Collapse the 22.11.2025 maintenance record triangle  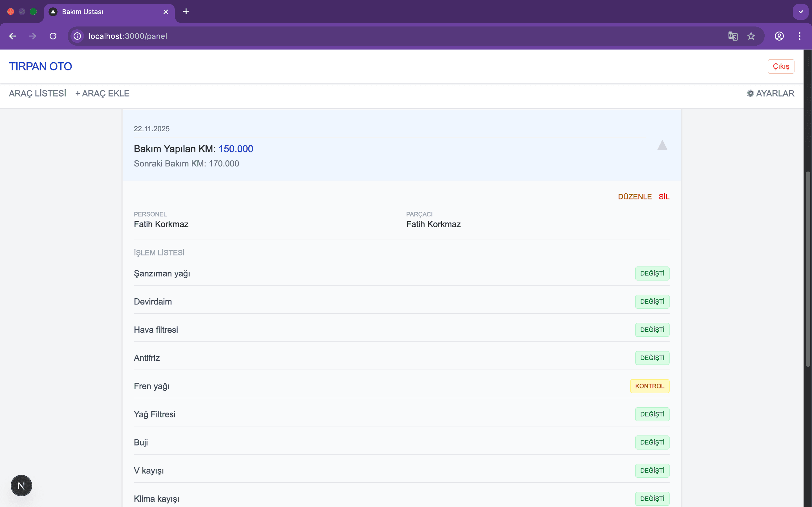tap(662, 146)
